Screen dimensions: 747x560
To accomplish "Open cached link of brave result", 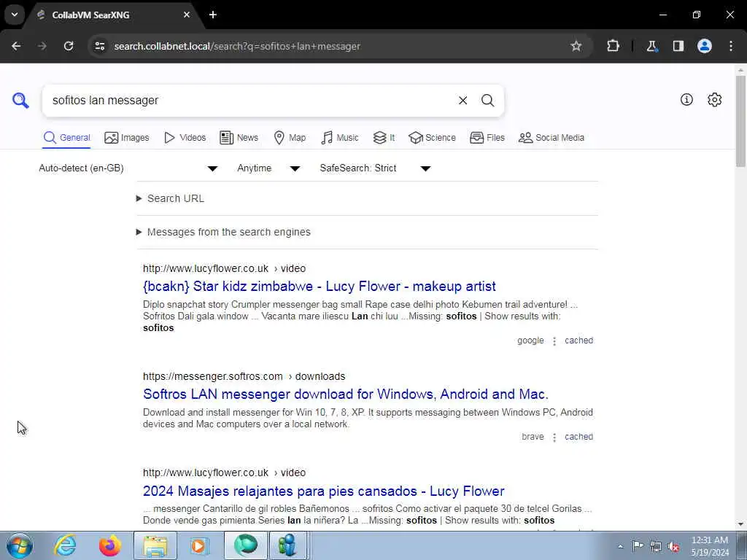I will (578, 437).
